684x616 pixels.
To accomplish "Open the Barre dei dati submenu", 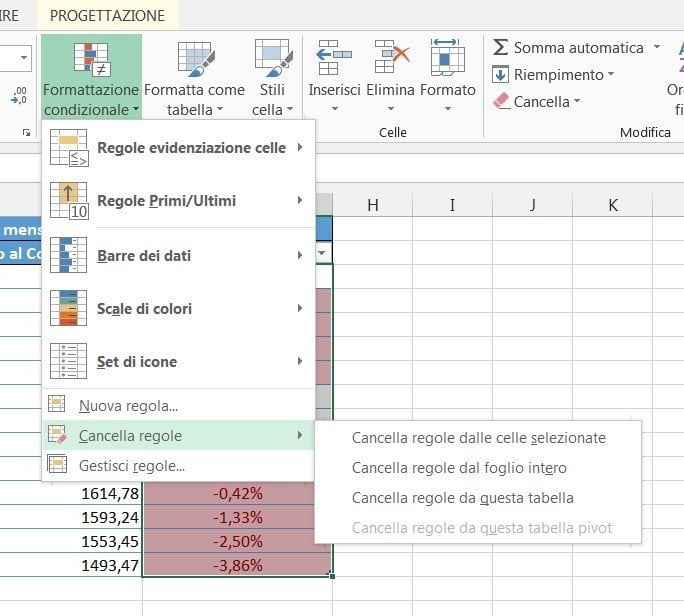I will [178, 255].
